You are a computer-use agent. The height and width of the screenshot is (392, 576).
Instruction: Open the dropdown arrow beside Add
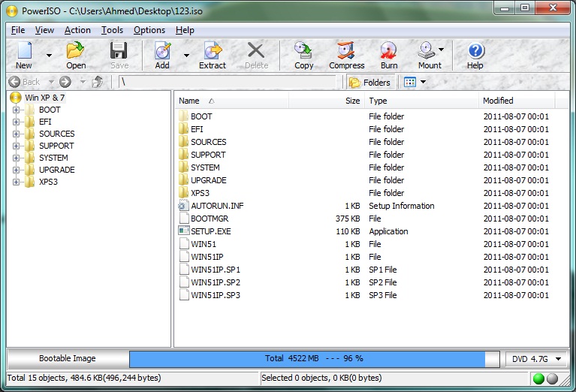(x=186, y=56)
